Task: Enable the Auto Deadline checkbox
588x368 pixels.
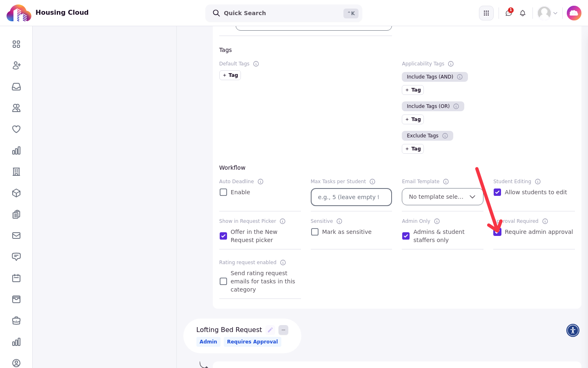Action: [223, 192]
